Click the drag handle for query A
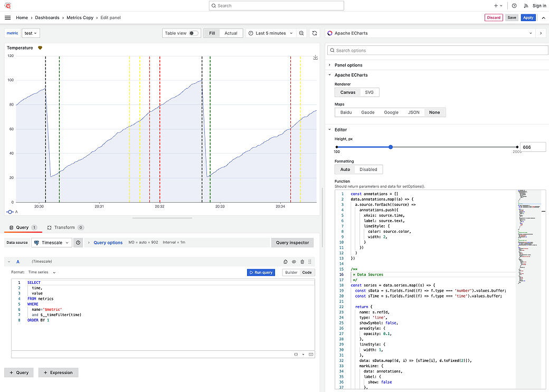549x392 pixels. click(310, 262)
